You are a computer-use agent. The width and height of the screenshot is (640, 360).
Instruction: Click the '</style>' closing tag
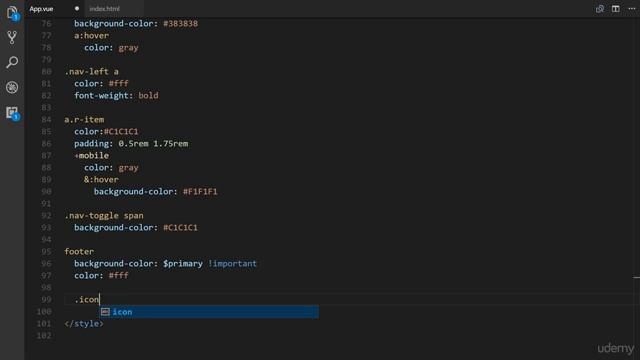84,324
